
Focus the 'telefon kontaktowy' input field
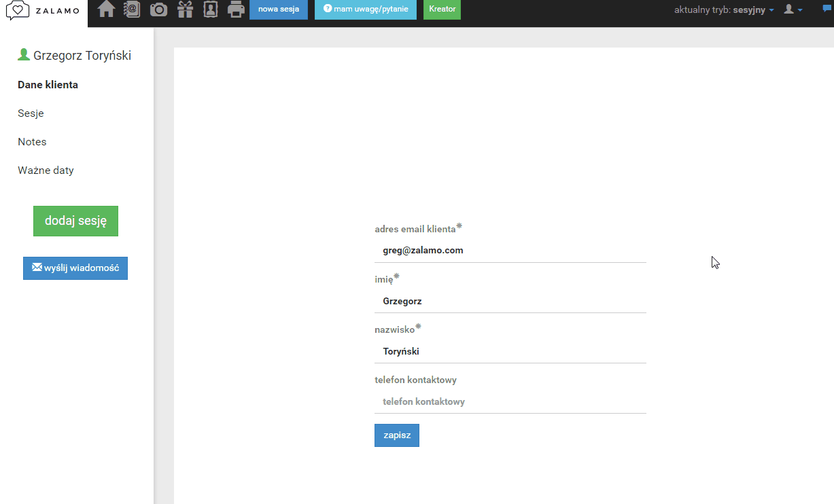pyautogui.click(x=510, y=401)
